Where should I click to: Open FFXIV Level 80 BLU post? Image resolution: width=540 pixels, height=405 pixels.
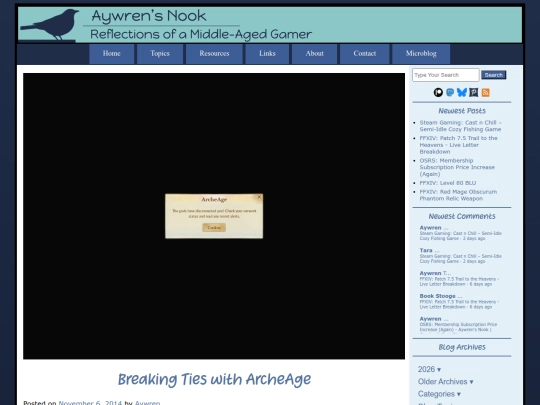[x=448, y=183]
